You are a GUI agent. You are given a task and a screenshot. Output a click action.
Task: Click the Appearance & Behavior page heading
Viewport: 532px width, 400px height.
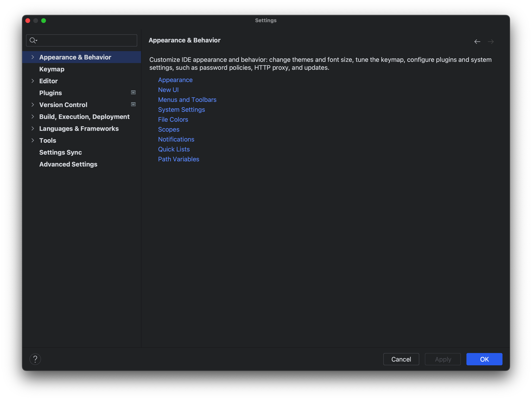[x=184, y=40]
